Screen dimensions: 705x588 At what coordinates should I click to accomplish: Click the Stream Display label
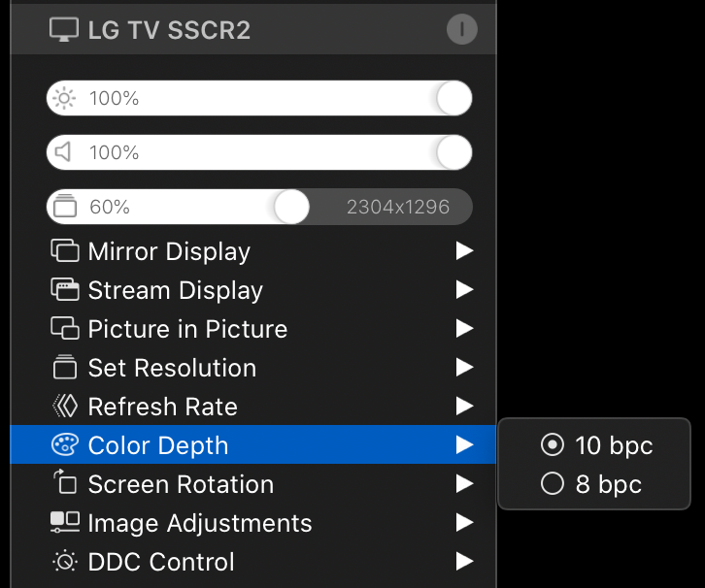point(175,290)
